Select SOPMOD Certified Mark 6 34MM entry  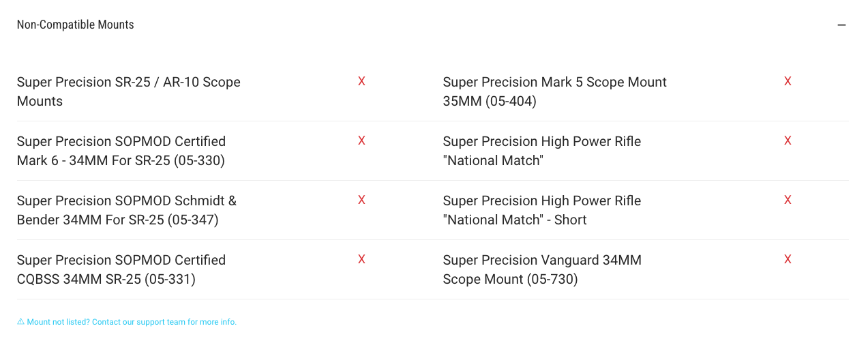(x=121, y=151)
